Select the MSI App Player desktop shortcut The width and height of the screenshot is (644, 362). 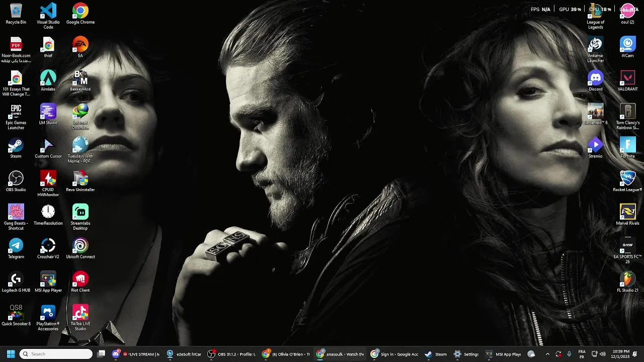tap(48, 282)
